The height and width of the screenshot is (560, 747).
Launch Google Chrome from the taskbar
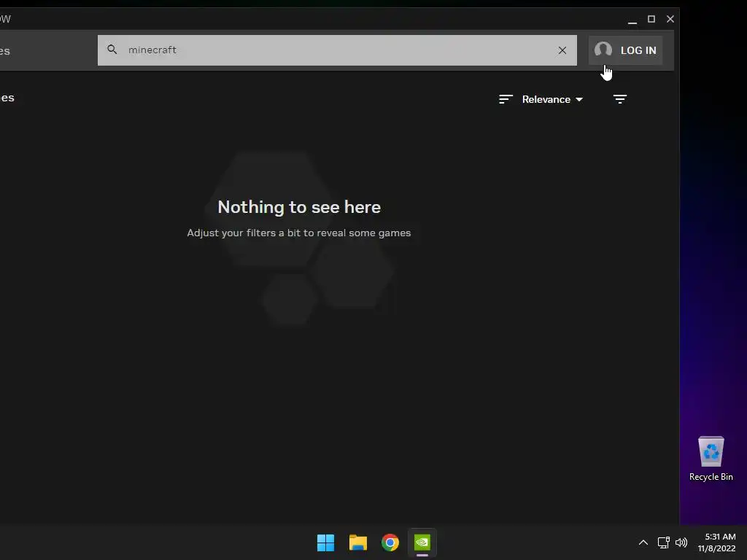click(x=390, y=542)
